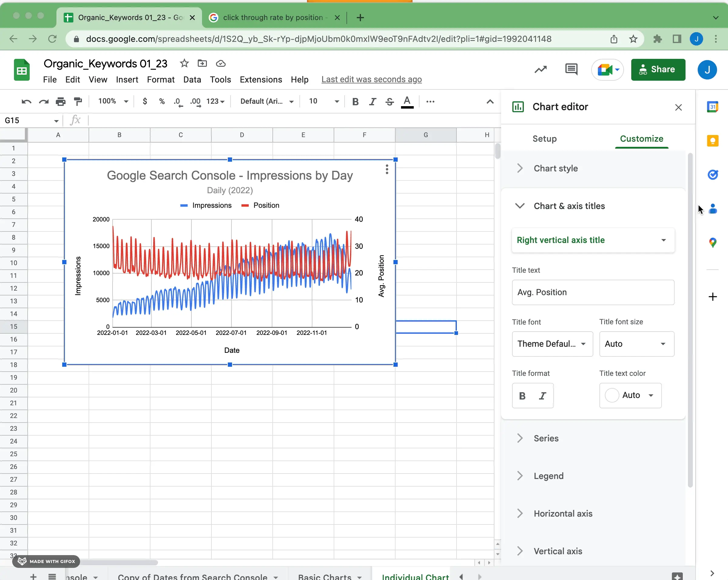Toggle Chart & axis titles expander

pos(520,205)
